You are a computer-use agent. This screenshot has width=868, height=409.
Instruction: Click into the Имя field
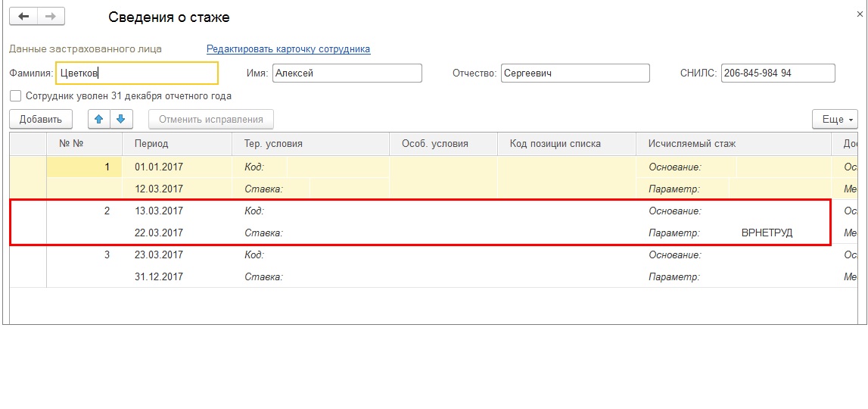[x=346, y=73]
